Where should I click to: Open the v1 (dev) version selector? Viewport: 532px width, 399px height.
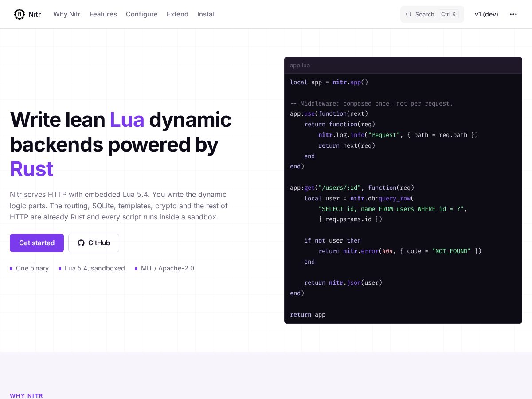(x=486, y=14)
